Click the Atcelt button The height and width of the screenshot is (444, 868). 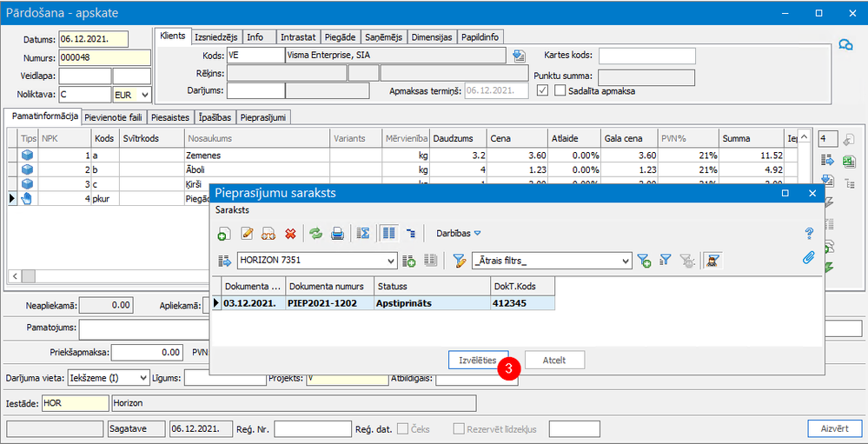(x=554, y=360)
